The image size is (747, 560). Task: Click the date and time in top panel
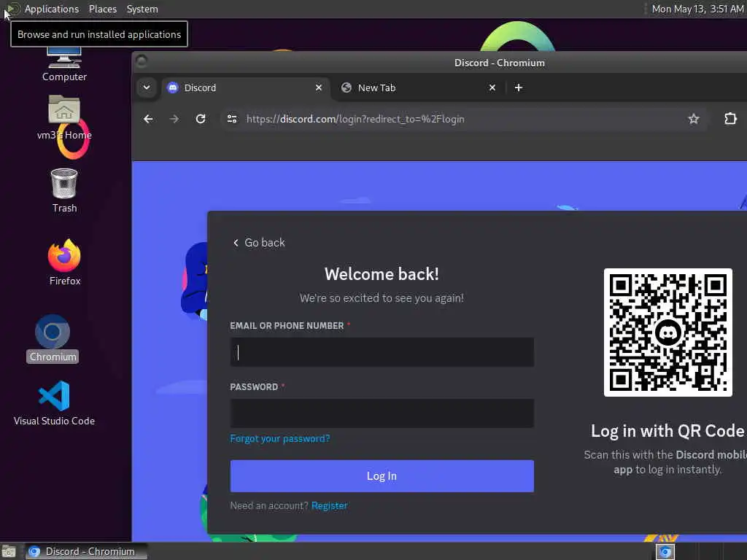click(697, 9)
